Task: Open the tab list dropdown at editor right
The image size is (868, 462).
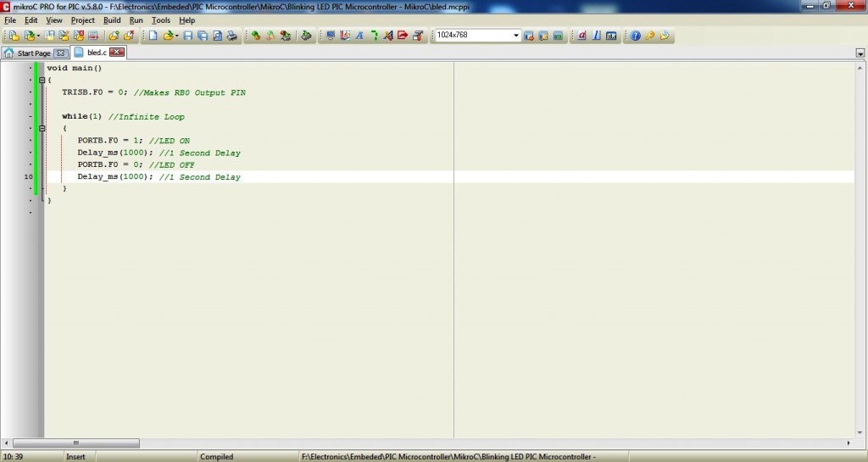Action: coord(860,53)
